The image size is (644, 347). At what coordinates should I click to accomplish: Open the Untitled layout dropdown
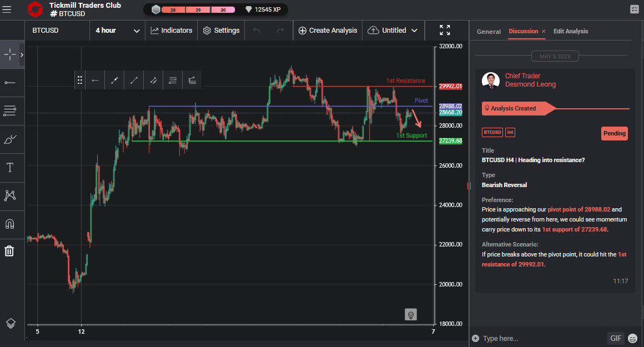click(x=393, y=31)
